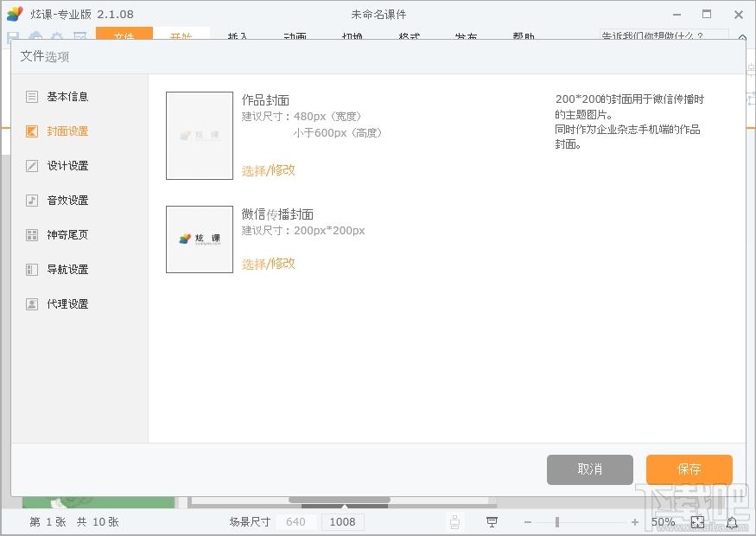This screenshot has height=536, width=756.
Task: Click the save disk icon in quick toolbar
Action: [x=13, y=36]
